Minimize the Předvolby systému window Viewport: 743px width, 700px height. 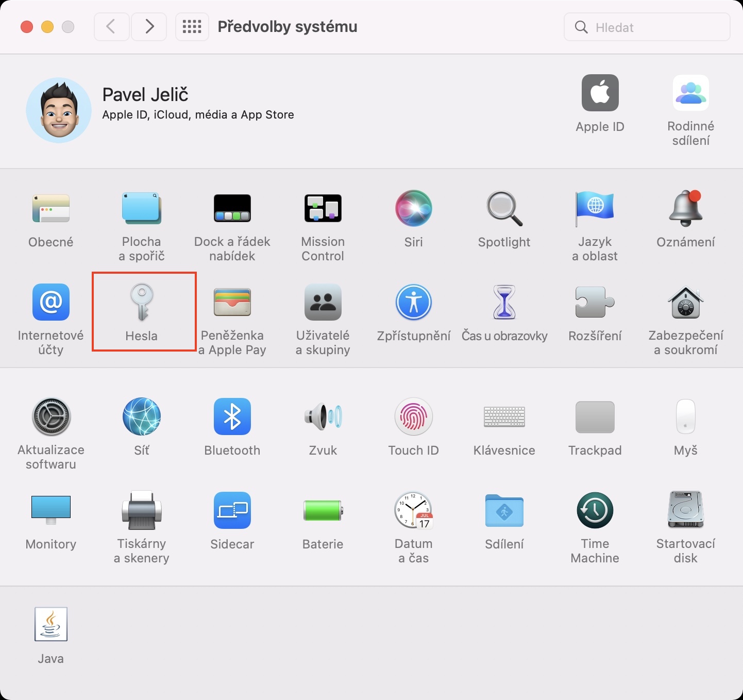[x=47, y=27]
